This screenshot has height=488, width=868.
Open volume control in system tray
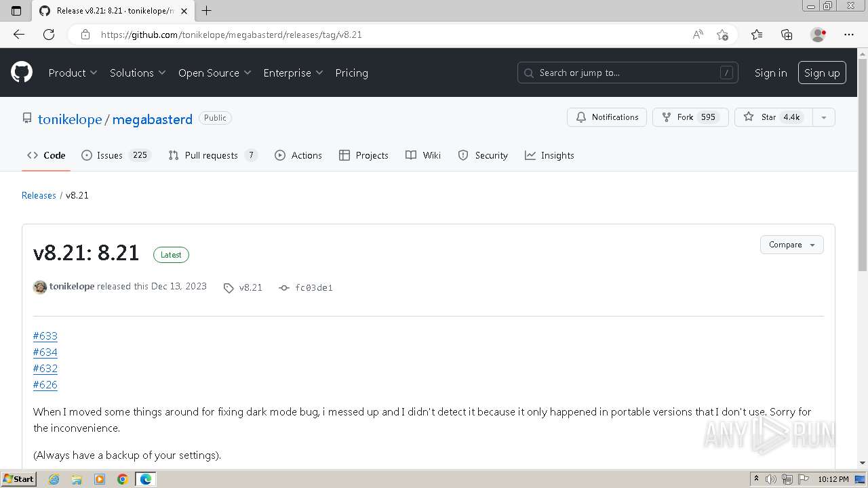pyautogui.click(x=770, y=479)
